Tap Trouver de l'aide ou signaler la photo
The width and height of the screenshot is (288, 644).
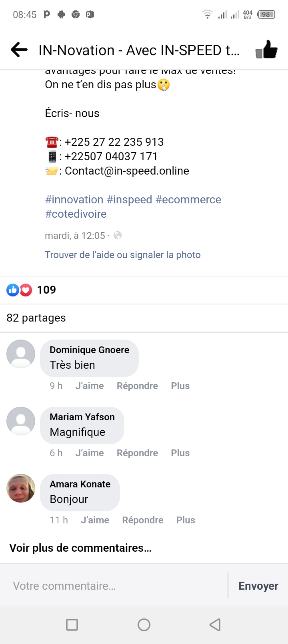[x=122, y=255]
